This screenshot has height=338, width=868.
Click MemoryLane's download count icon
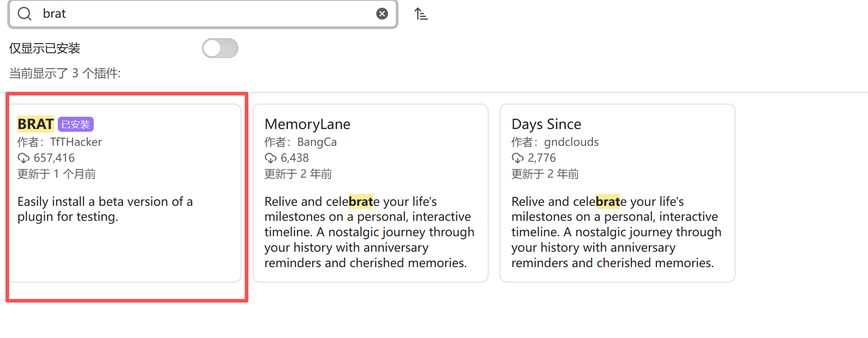click(x=270, y=158)
